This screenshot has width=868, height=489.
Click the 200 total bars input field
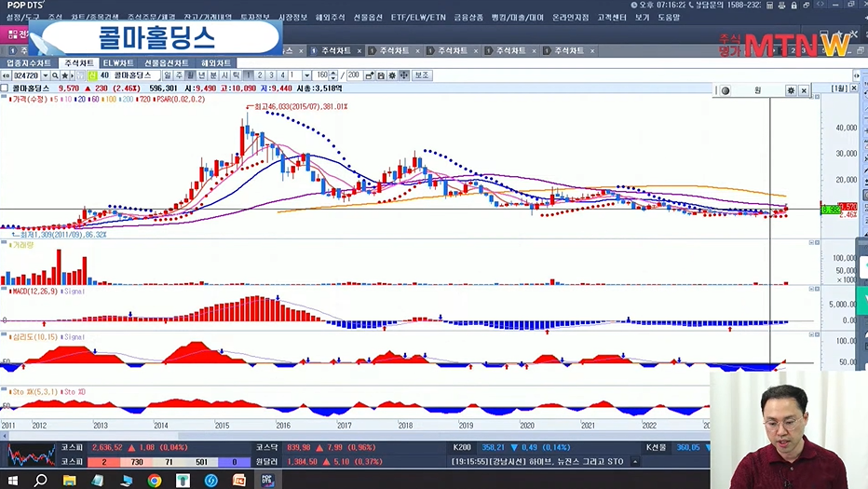(354, 75)
